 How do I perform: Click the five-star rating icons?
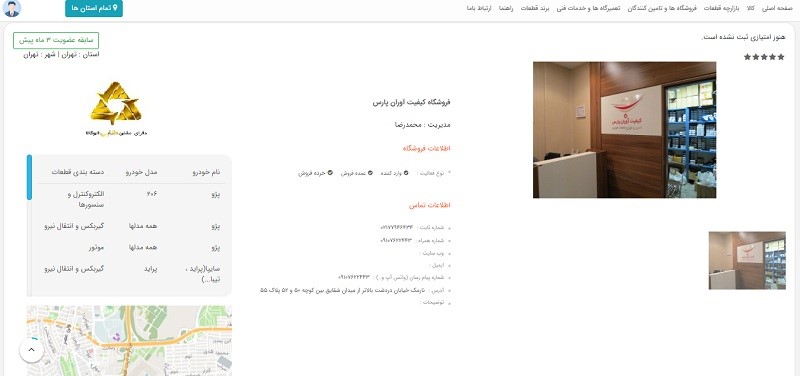coord(764,57)
